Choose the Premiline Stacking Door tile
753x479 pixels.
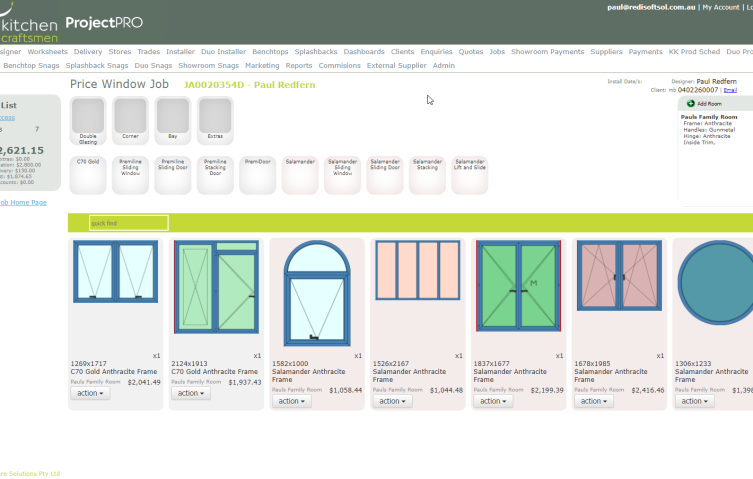coord(215,175)
